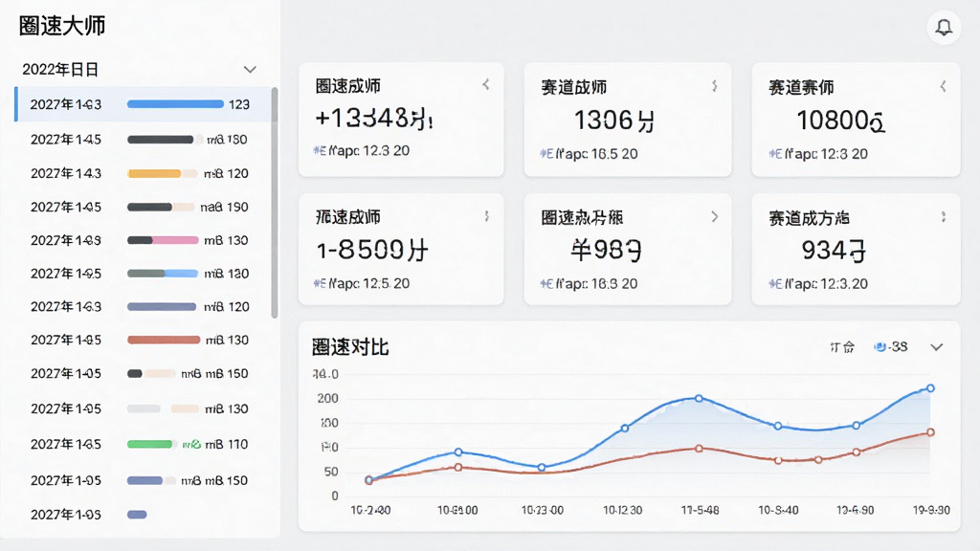This screenshot has width=980, height=551.
Task: Click the 圈速对比 chart heading
Action: [350, 347]
